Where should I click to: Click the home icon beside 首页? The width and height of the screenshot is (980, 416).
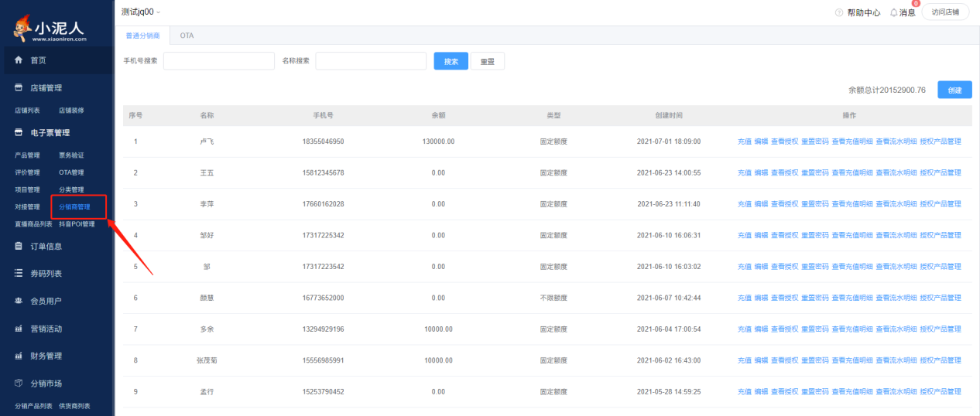coord(19,60)
